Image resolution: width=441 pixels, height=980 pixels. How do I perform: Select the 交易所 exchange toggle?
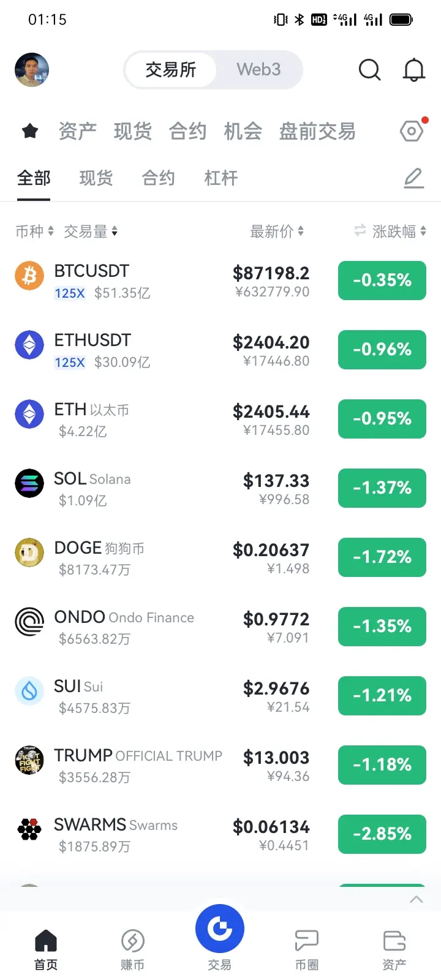click(171, 70)
